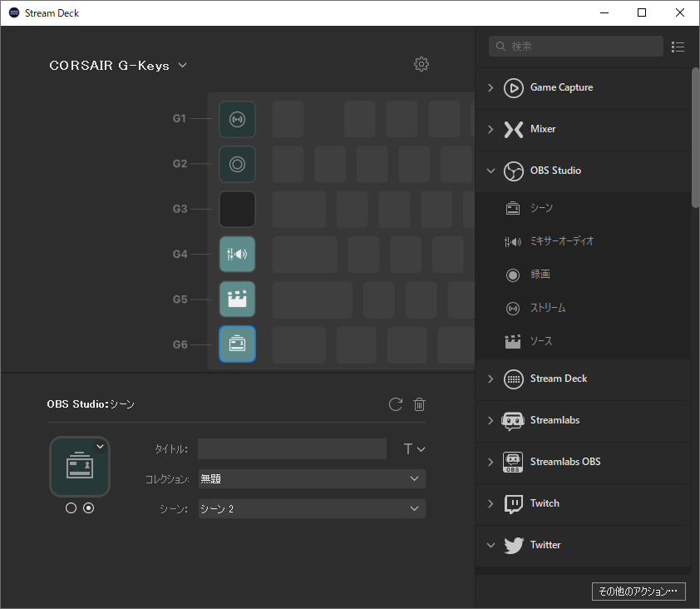
Task: Click the タイトル input field
Action: [293, 449]
